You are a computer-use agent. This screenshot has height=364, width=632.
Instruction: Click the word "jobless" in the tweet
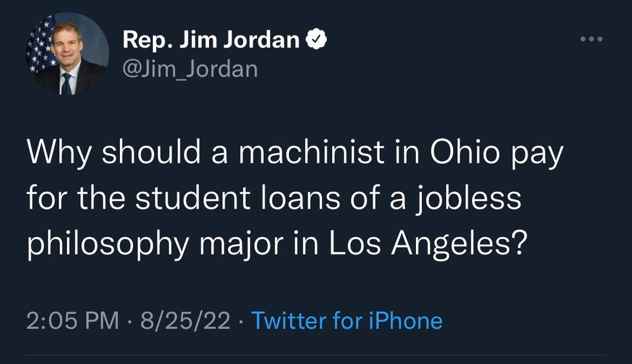(468, 200)
